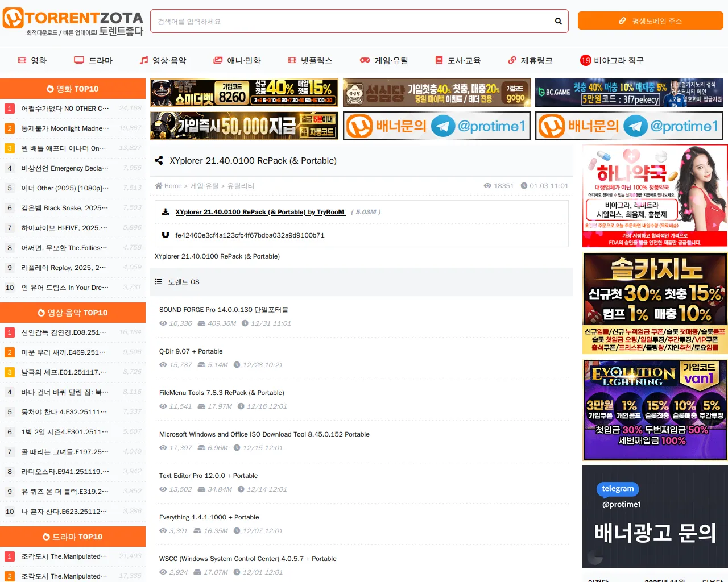
Task: Click the download icon next to torrent file
Action: pos(166,212)
